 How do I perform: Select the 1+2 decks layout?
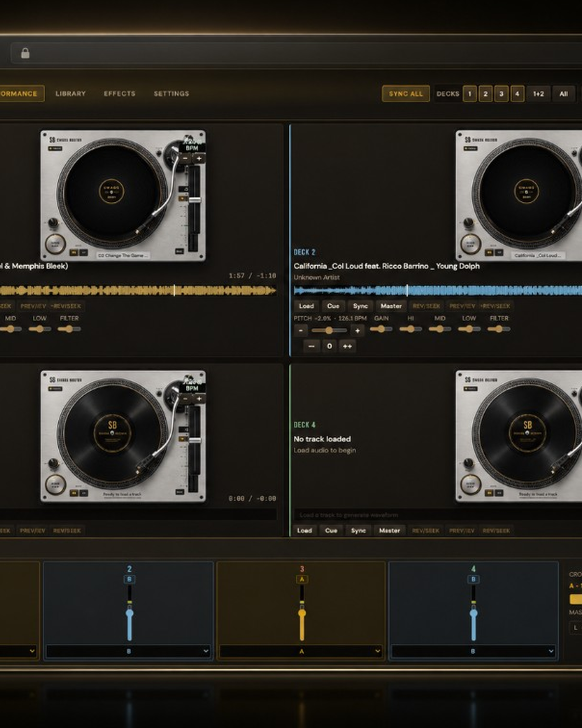pos(539,94)
